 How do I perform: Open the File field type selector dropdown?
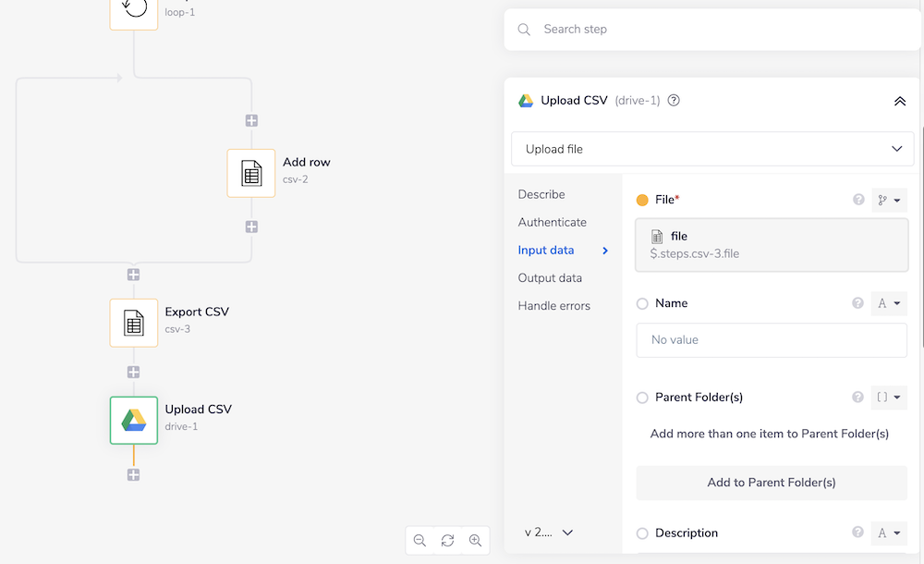(x=889, y=200)
